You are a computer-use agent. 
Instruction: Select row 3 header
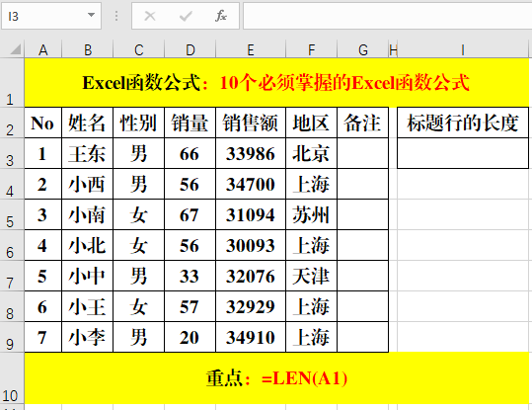click(12, 153)
